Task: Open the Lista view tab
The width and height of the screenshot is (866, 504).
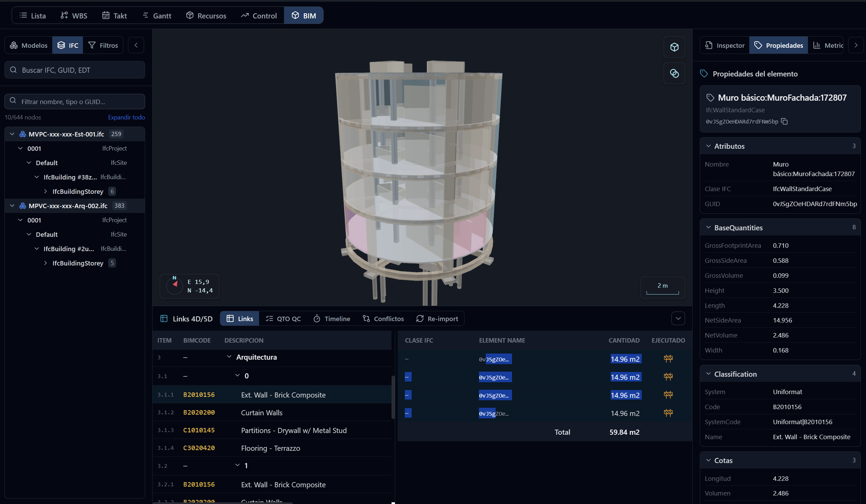Action: point(33,15)
